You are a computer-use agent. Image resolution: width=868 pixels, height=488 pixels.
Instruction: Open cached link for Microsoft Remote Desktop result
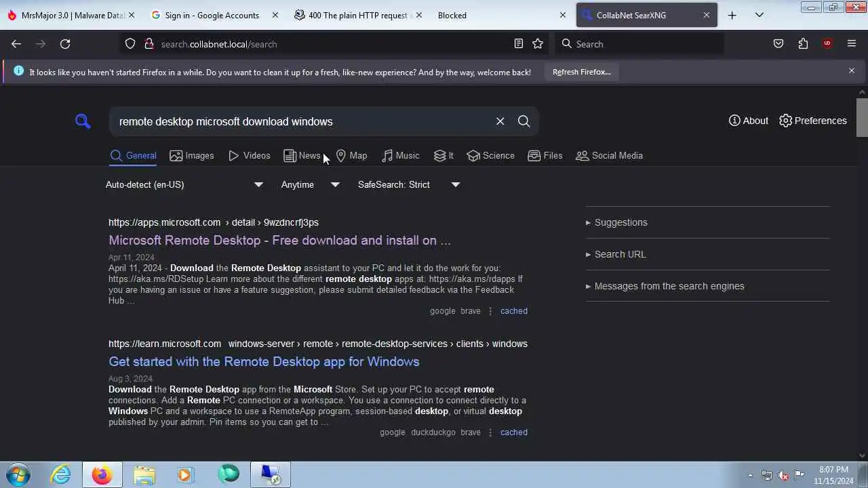coord(514,311)
